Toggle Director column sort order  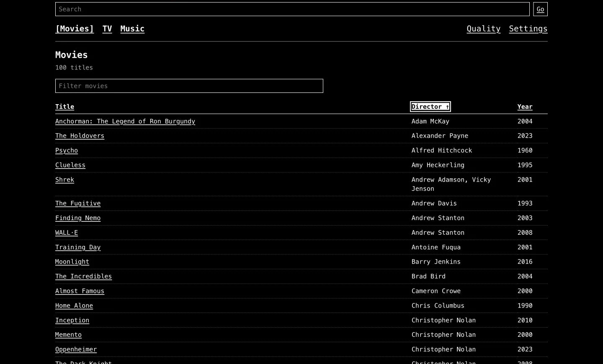pos(430,107)
